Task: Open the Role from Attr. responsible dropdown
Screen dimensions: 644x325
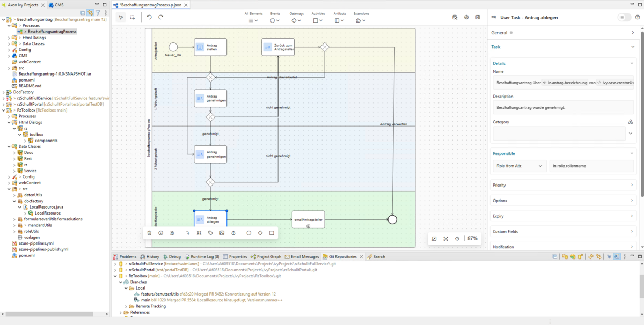Action: pos(519,166)
